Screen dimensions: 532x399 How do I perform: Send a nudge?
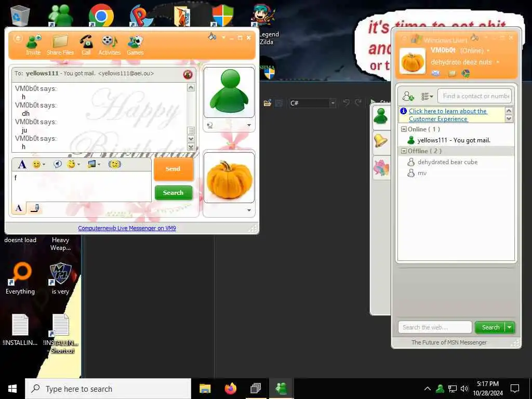(115, 164)
